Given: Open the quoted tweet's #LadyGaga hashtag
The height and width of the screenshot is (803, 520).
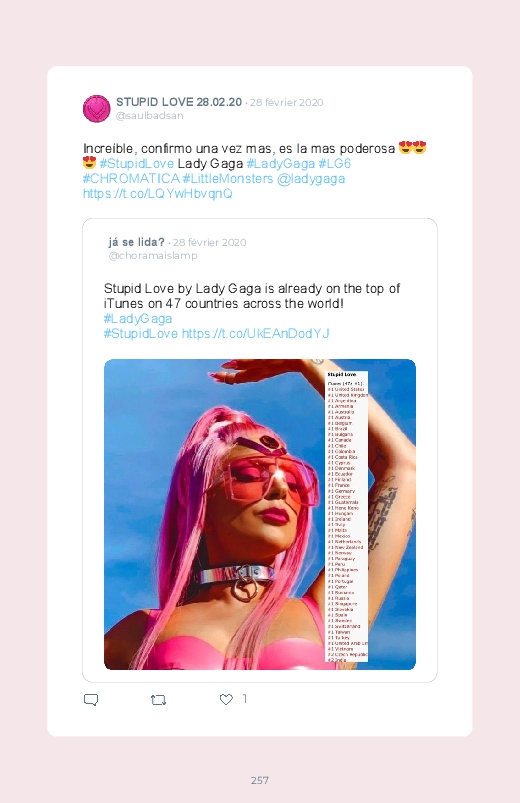Looking at the screenshot, I should pyautogui.click(x=138, y=319).
